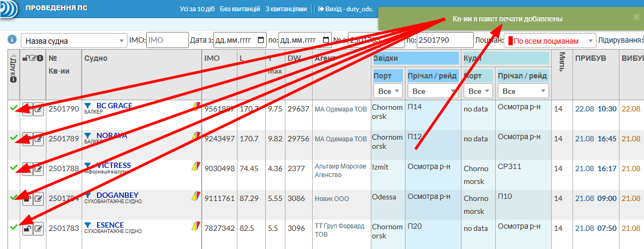This screenshot has width=644, height=249.
Task: Toggle the print checkmark for BC GRACE row
Action: 13,108
